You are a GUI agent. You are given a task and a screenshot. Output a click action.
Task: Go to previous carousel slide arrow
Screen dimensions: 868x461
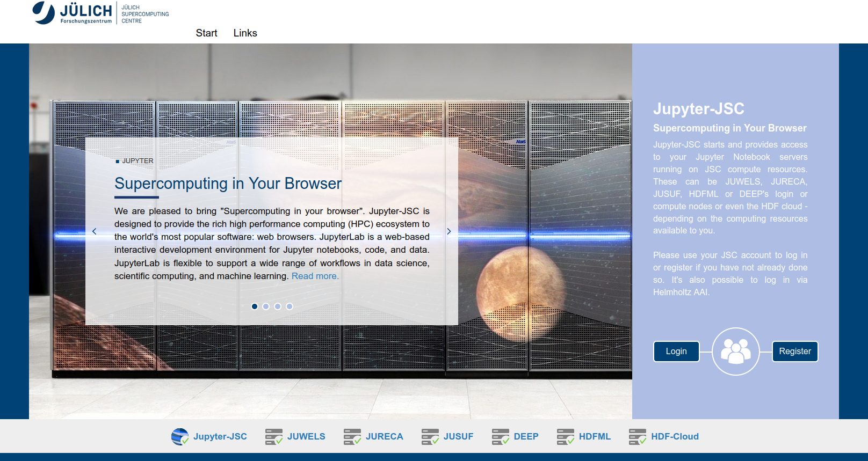click(95, 231)
